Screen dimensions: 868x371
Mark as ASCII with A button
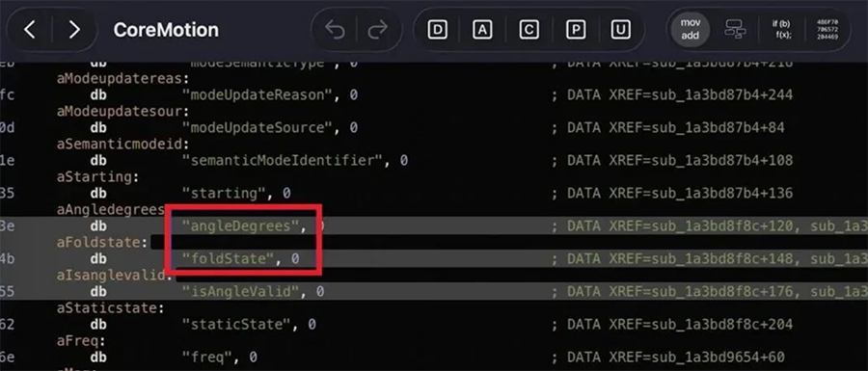click(x=482, y=30)
